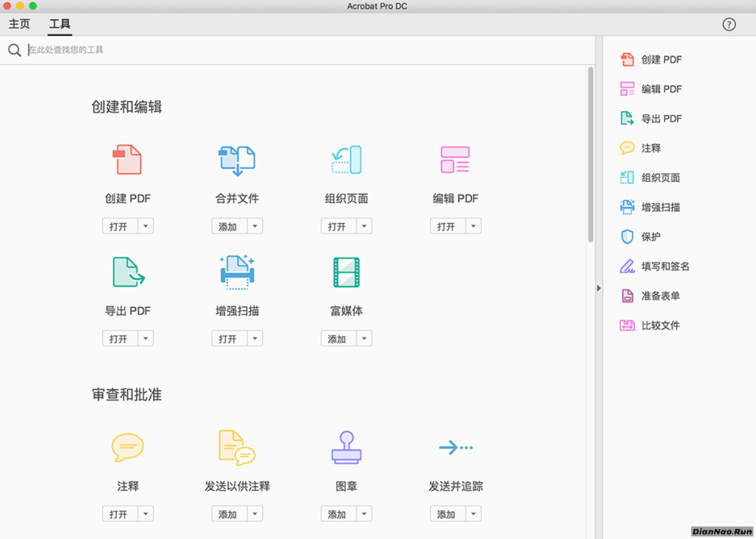Image resolution: width=756 pixels, height=539 pixels.
Task: Click the 发送并追踪 arrow icon
Action: coord(455,448)
